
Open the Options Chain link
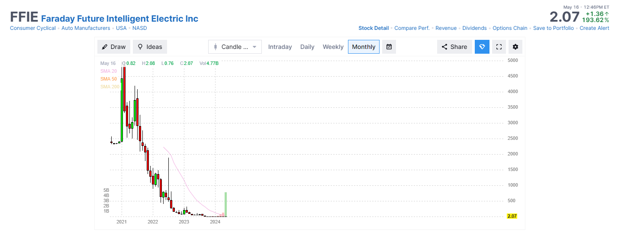point(510,28)
